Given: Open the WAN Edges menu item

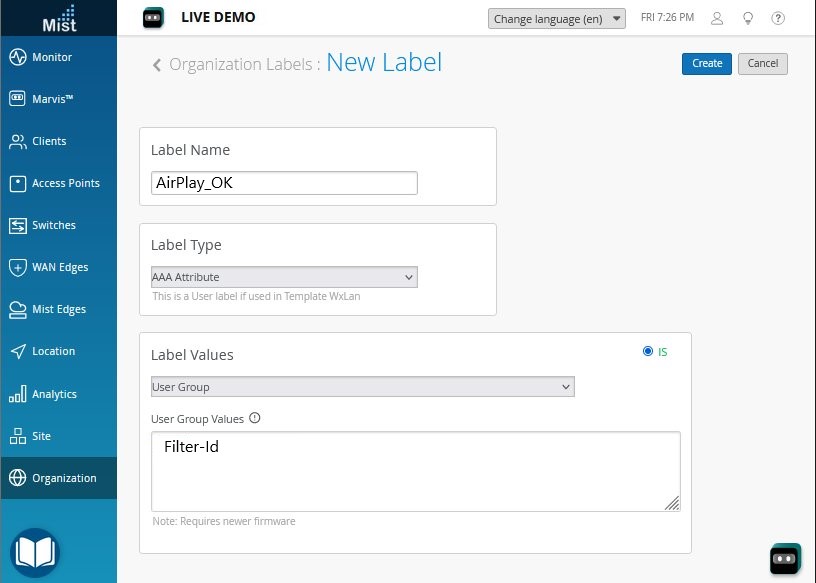Looking at the screenshot, I should coord(58,267).
